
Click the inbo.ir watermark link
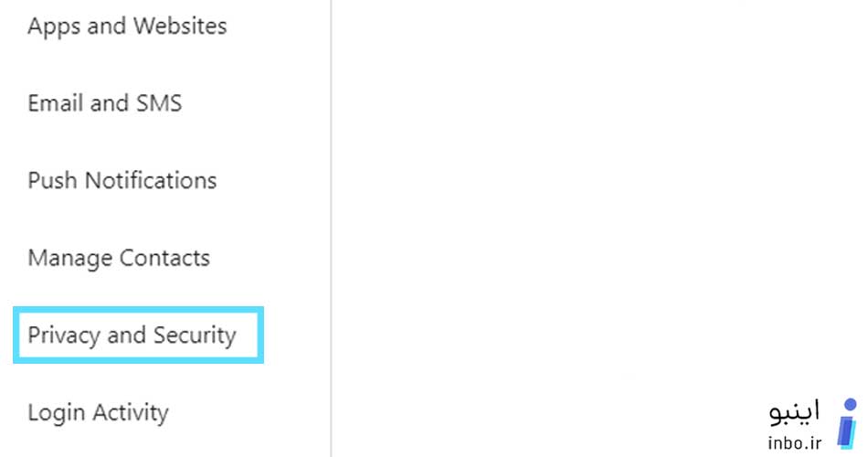795,442
